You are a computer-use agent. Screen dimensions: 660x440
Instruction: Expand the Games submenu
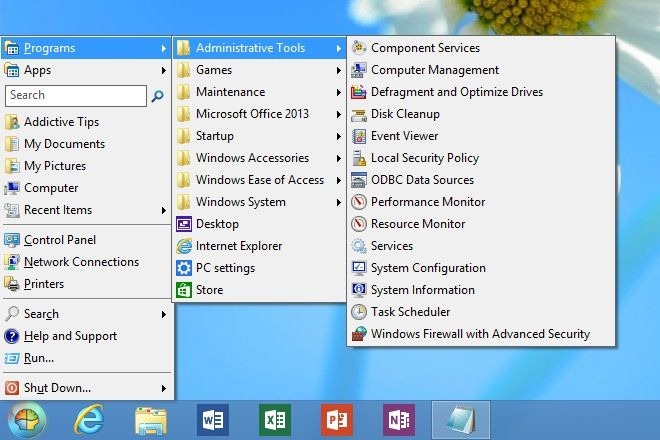click(258, 70)
